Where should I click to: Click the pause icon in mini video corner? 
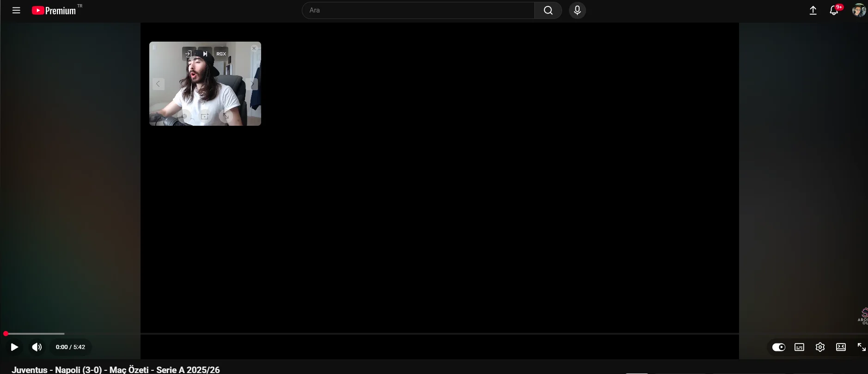click(154, 47)
